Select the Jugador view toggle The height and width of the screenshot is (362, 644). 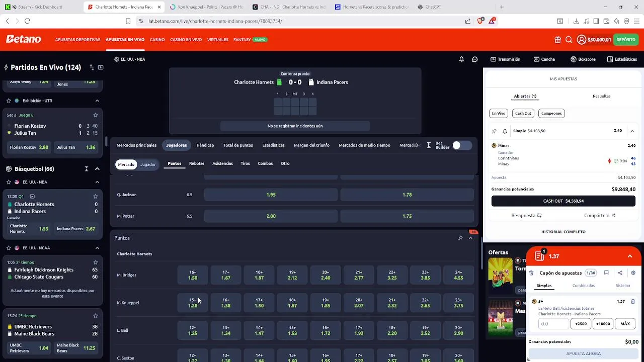tap(148, 164)
